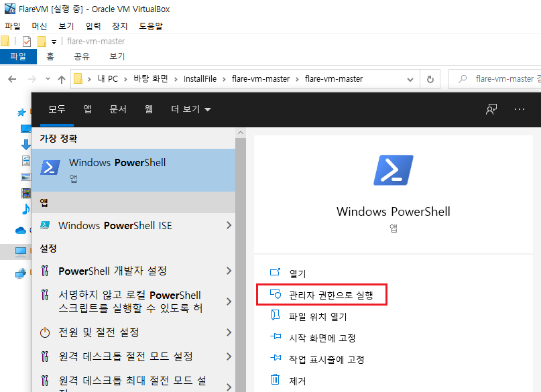The height and width of the screenshot is (392, 541).
Task: Open PowerShell 개발자 설정 result
Action: [113, 271]
